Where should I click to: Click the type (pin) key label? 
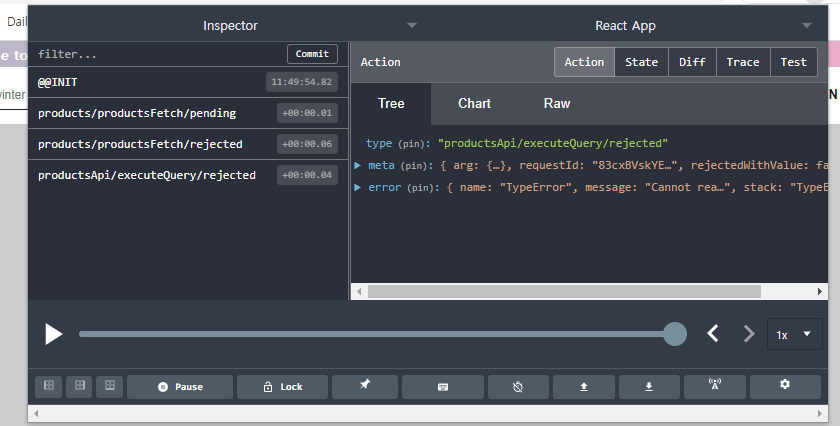point(398,144)
